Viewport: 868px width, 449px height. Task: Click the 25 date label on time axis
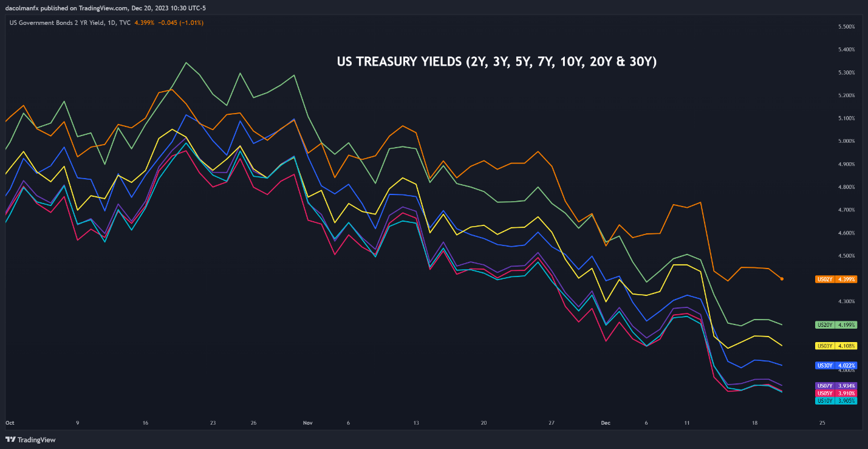(822, 422)
